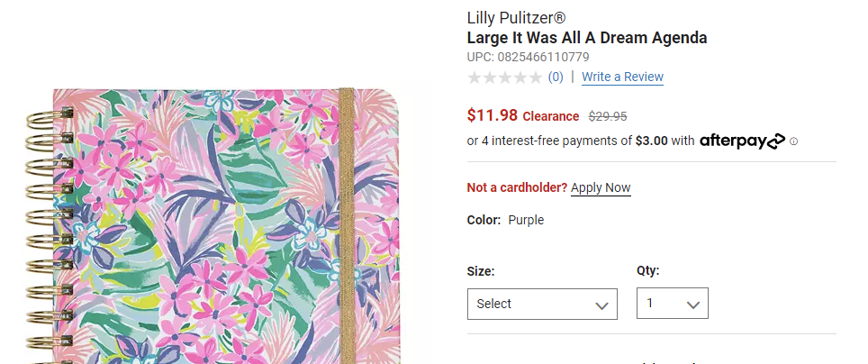Click the crossed-out $29.95 original price

click(608, 116)
